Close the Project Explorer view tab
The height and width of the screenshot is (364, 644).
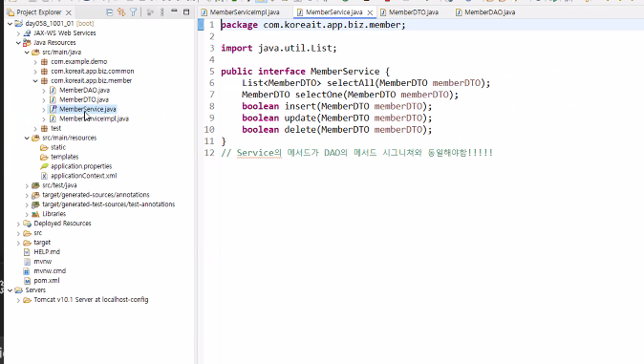(69, 12)
